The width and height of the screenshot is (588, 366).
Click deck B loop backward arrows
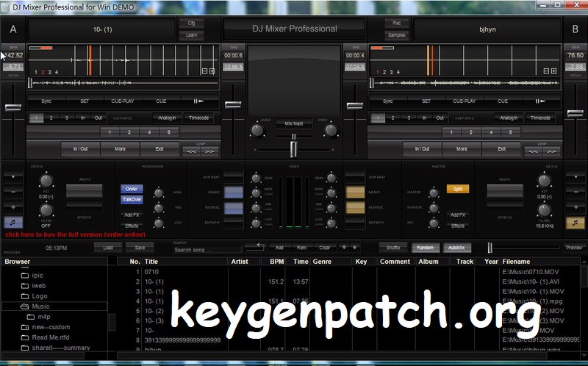[533, 151]
